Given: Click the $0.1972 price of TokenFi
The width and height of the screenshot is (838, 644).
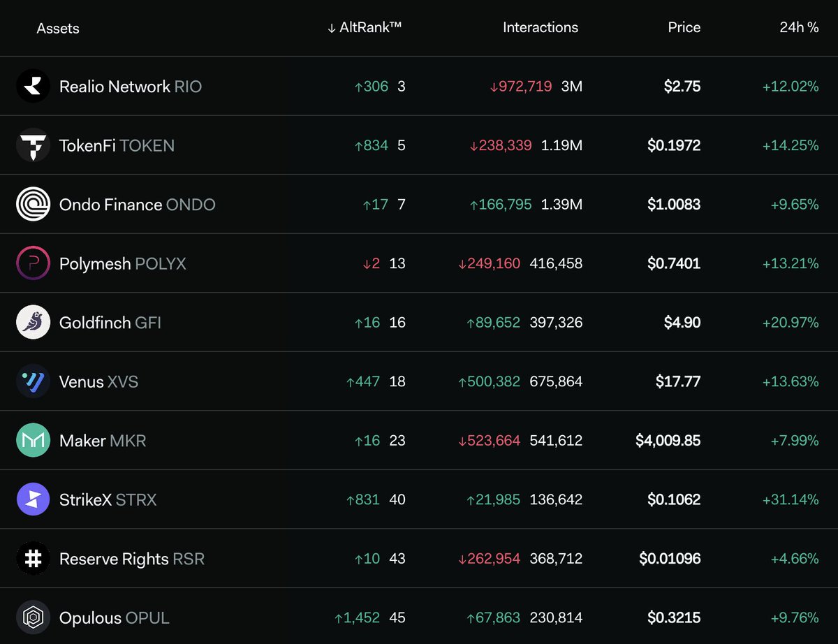Looking at the screenshot, I should [673, 145].
